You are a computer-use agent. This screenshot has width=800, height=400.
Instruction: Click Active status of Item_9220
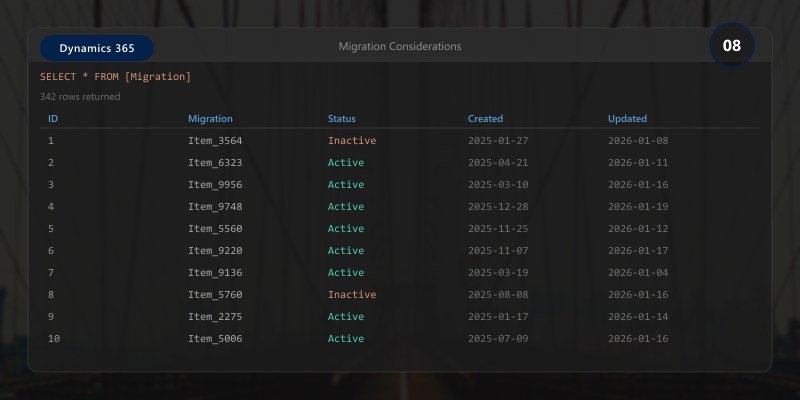pos(346,250)
